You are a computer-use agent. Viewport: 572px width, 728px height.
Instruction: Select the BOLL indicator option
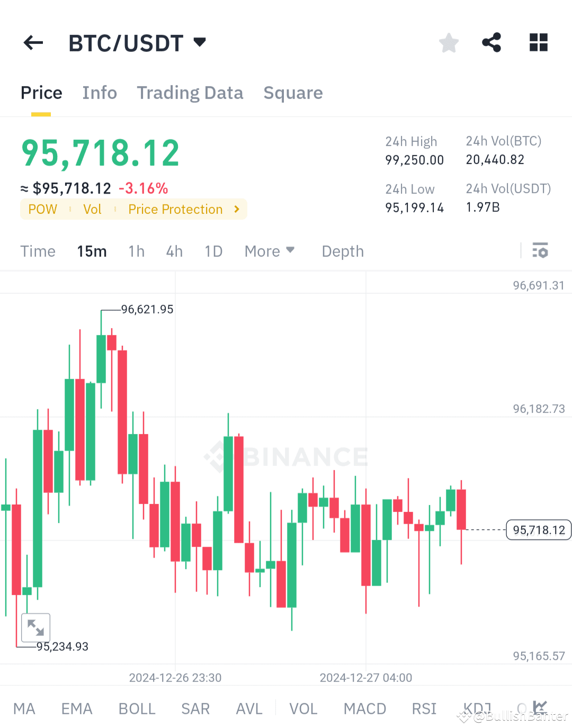pyautogui.click(x=137, y=708)
